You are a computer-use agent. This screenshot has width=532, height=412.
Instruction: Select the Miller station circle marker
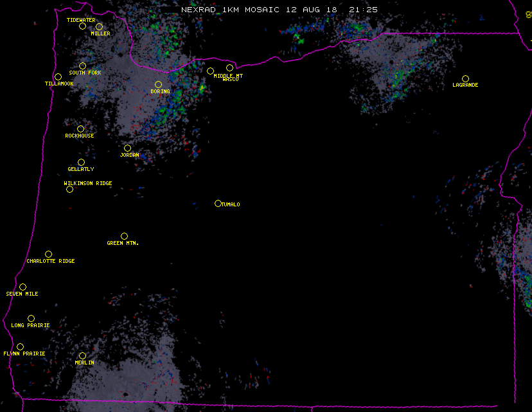[x=99, y=27]
